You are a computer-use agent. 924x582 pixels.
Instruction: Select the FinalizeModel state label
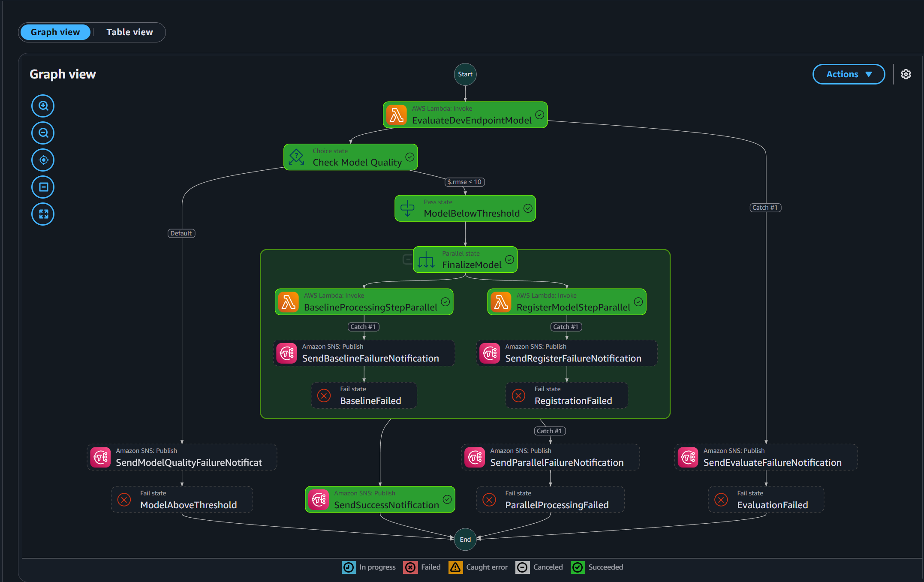(x=472, y=265)
